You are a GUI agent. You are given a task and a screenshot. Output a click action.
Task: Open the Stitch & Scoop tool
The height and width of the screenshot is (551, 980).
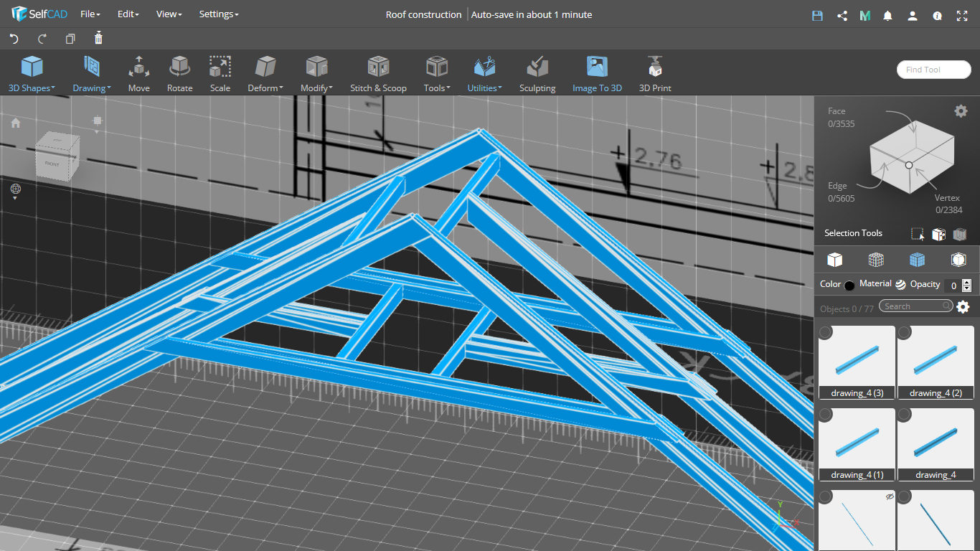click(x=378, y=75)
